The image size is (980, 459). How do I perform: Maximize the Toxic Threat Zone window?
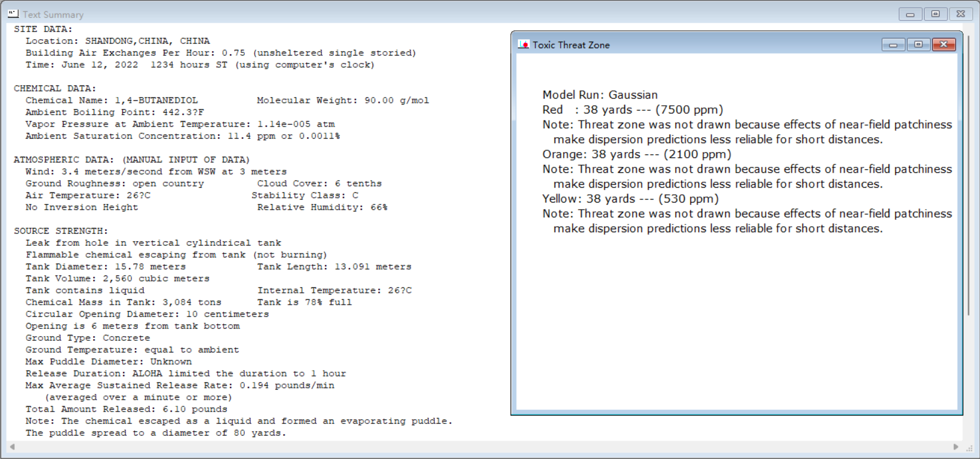(918, 45)
